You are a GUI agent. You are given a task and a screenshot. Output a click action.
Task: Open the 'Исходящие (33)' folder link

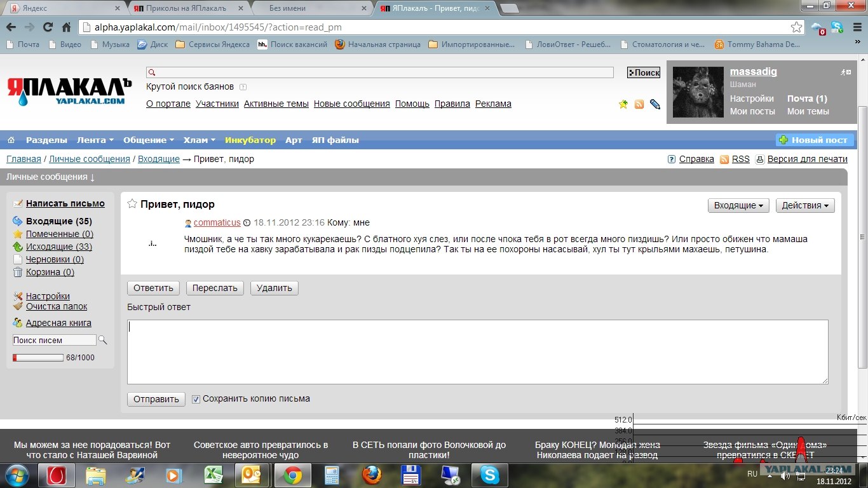click(x=59, y=247)
